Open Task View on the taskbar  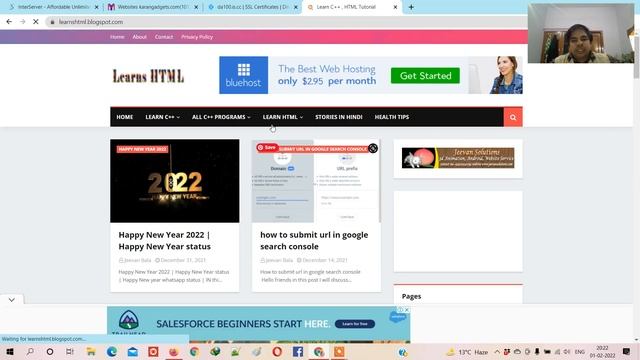[70, 352]
